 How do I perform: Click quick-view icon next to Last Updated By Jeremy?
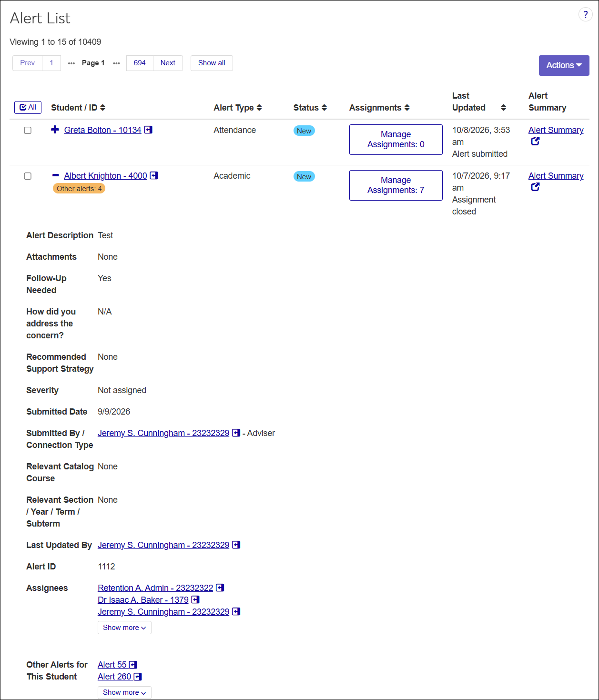tap(236, 545)
